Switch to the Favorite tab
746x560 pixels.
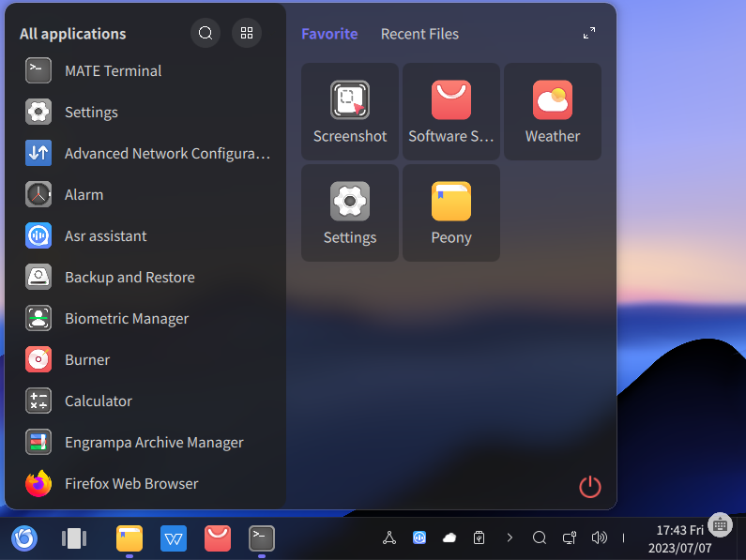pos(329,34)
